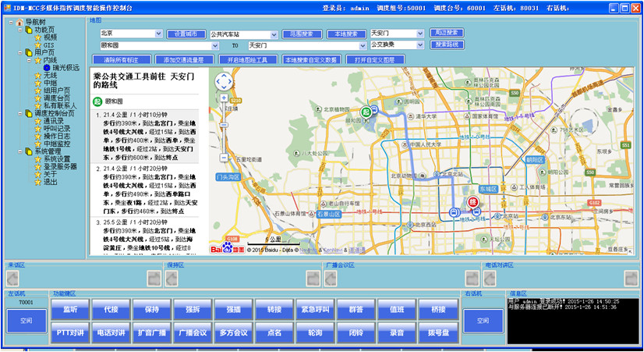This screenshot has height=352, width=644.
Task: Click the 搜索路线 button
Action: (x=445, y=44)
